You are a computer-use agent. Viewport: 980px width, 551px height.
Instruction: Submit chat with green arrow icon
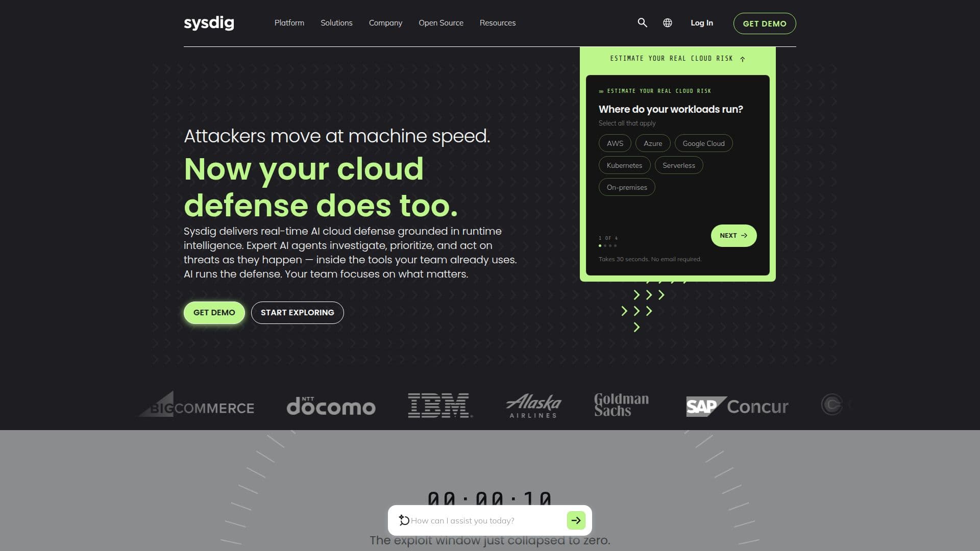pyautogui.click(x=576, y=520)
